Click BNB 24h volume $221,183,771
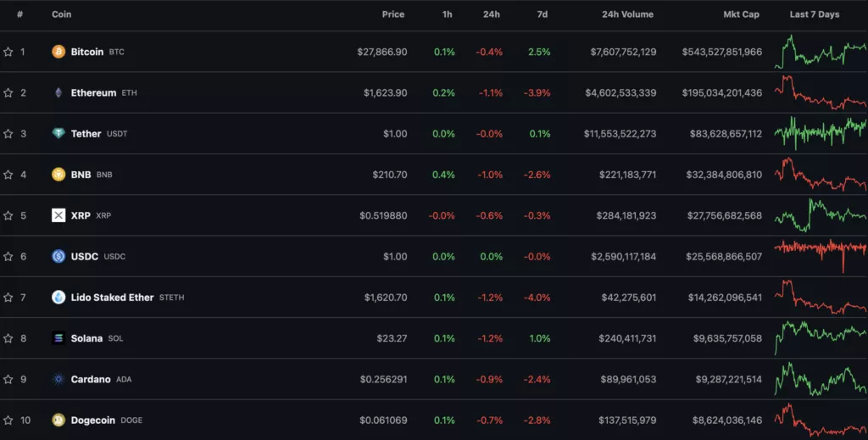Viewport: 868px width, 440px height. coord(628,175)
